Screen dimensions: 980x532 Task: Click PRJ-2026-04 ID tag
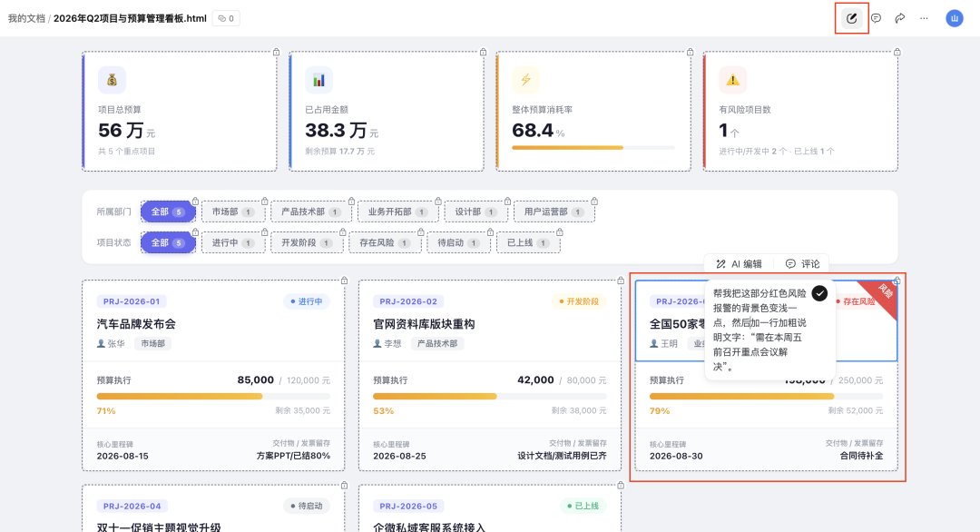[x=132, y=506]
